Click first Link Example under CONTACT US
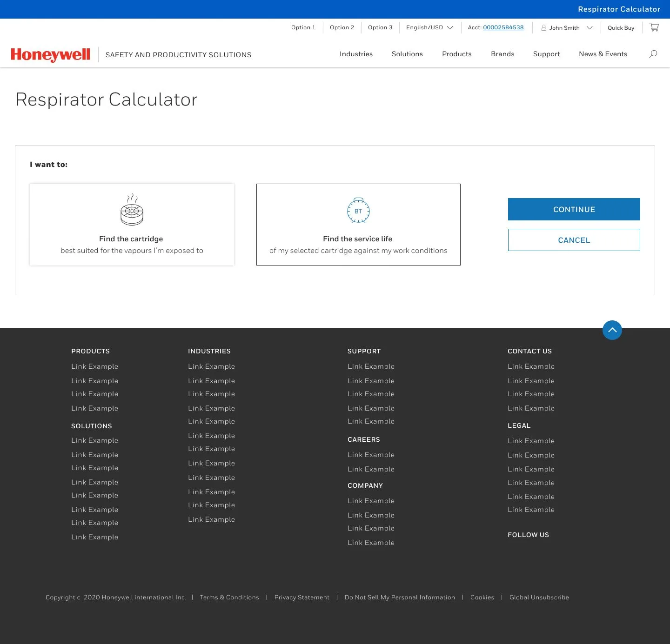 coord(531,366)
